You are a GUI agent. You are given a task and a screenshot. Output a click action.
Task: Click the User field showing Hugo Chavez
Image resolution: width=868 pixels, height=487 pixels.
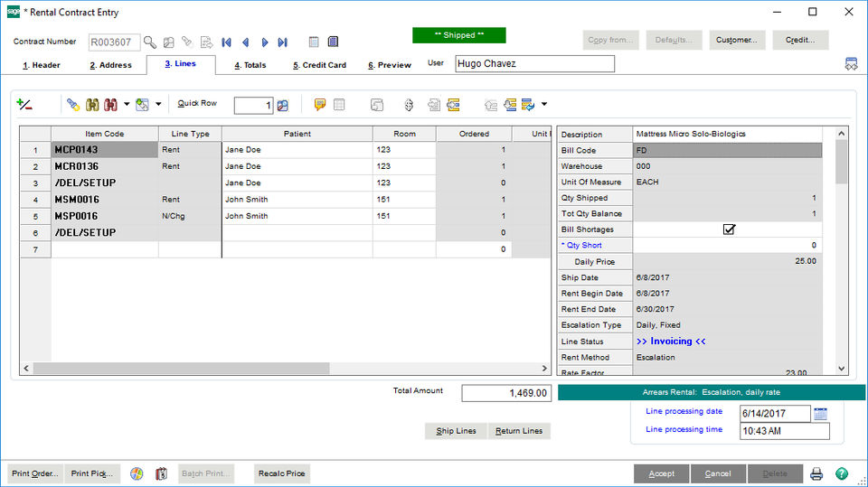click(534, 63)
